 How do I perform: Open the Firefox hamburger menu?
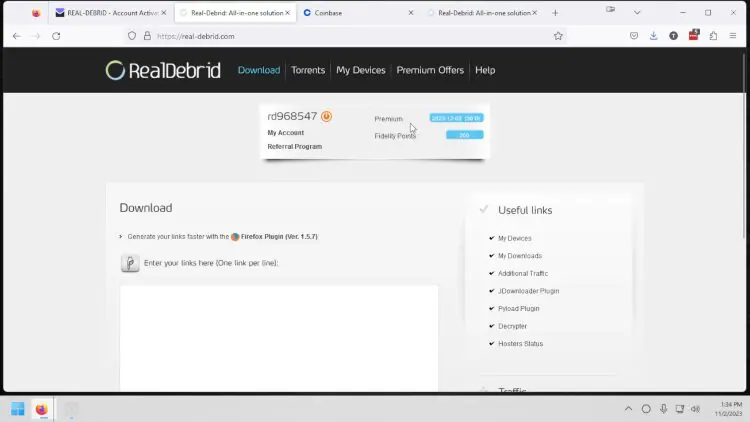(733, 36)
